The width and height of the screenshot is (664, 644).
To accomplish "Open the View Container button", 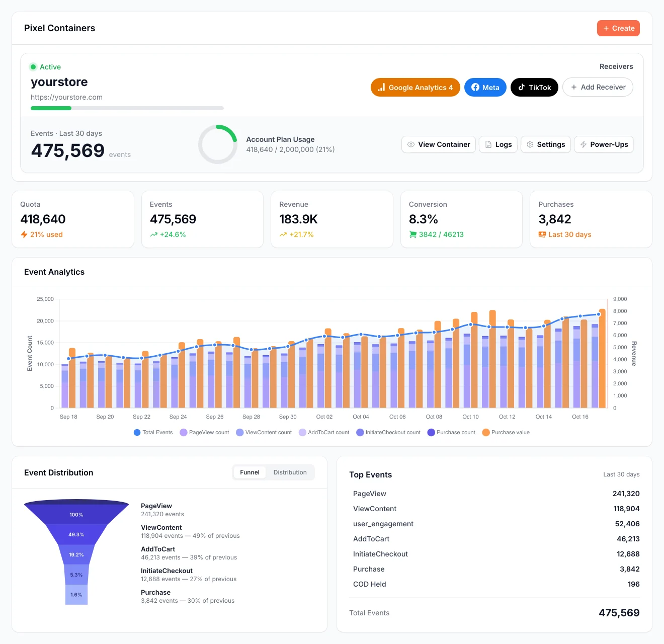I will coord(439,144).
